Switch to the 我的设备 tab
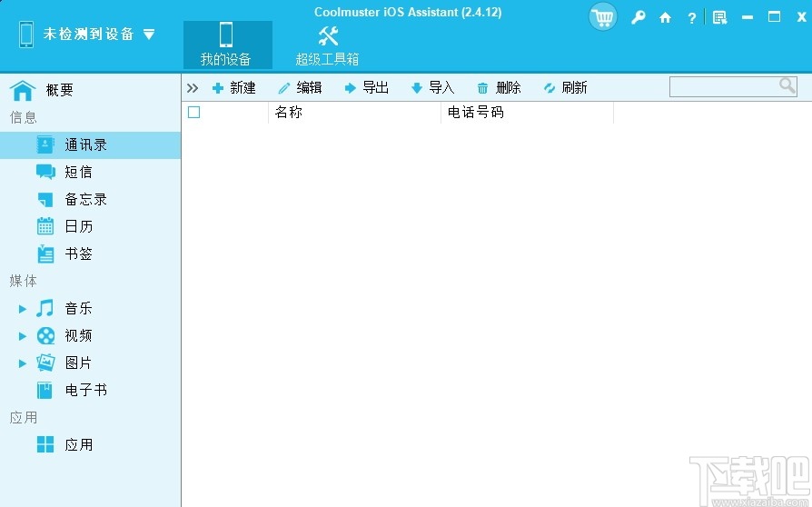 pyautogui.click(x=227, y=45)
